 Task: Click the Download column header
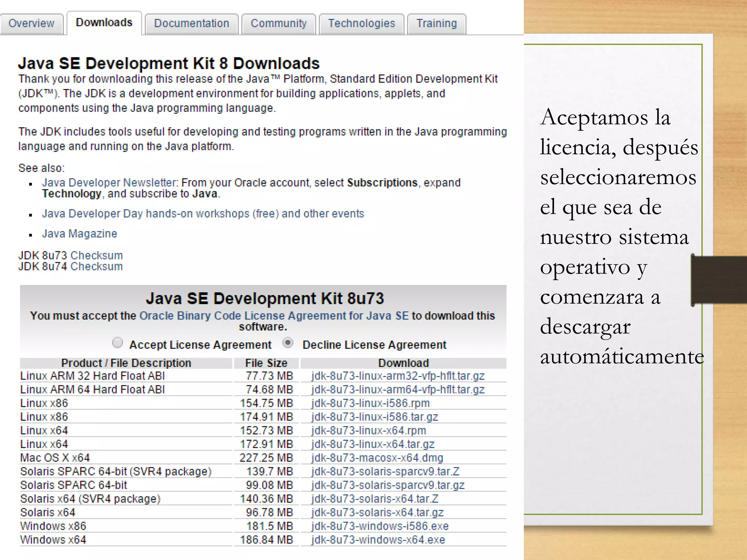click(x=403, y=363)
